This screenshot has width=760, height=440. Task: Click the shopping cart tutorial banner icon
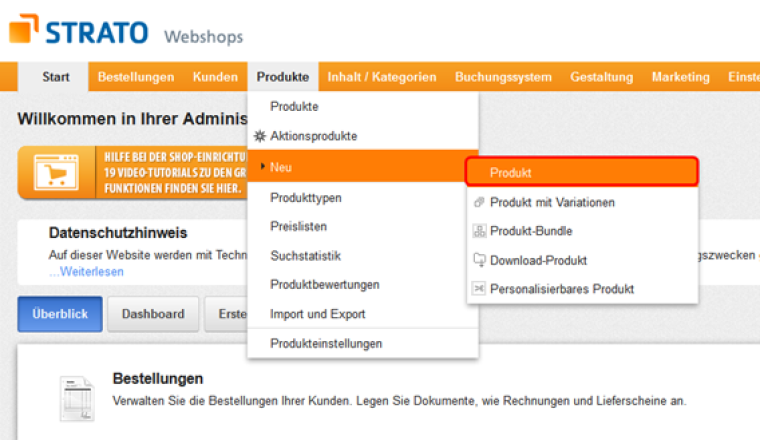56,173
